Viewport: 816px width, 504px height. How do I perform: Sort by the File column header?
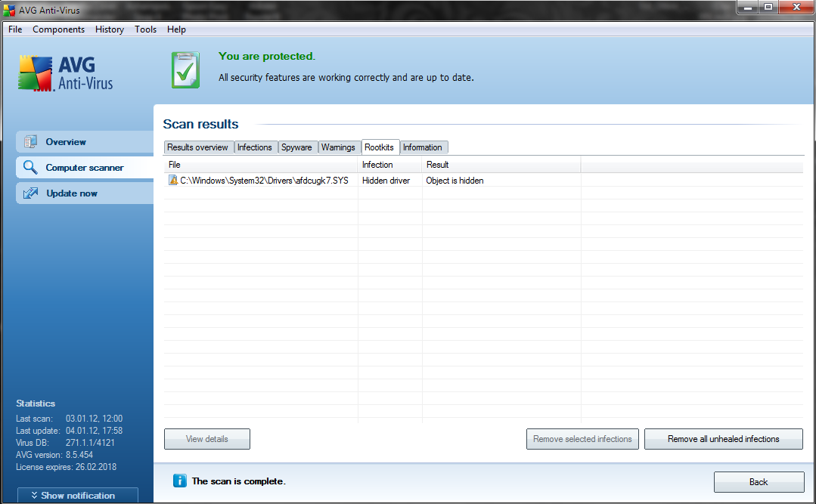tap(261, 165)
